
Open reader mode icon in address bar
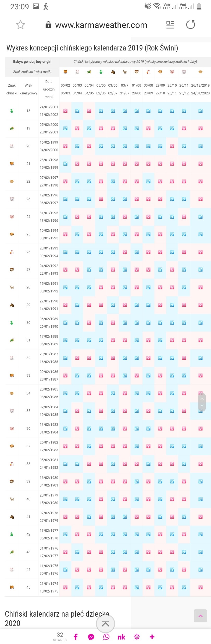pyautogui.click(x=170, y=25)
